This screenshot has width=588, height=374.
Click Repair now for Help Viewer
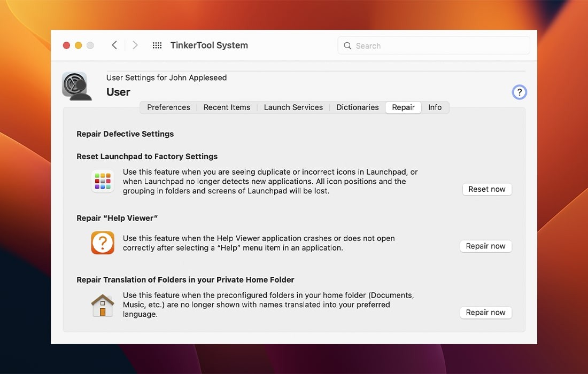click(485, 246)
